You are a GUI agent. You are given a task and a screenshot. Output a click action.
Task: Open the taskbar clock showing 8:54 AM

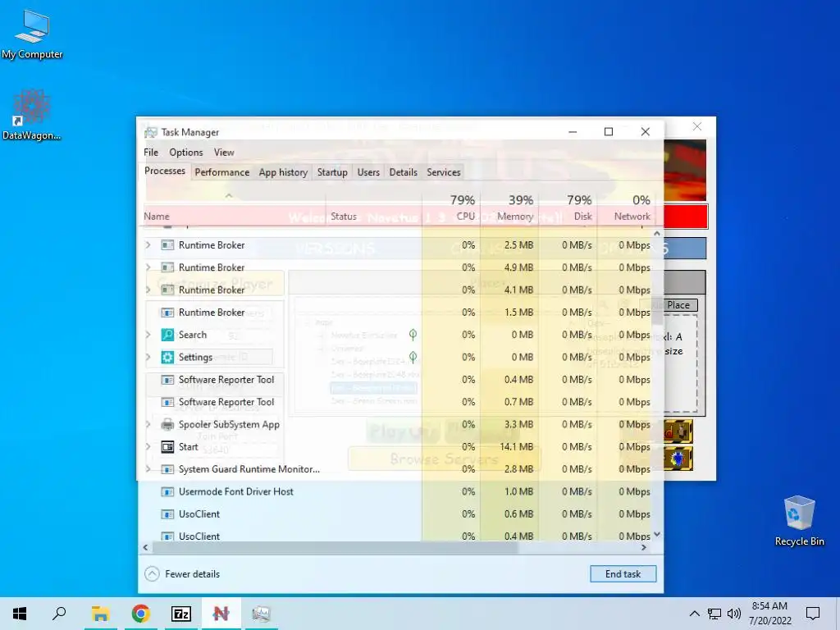(x=769, y=614)
